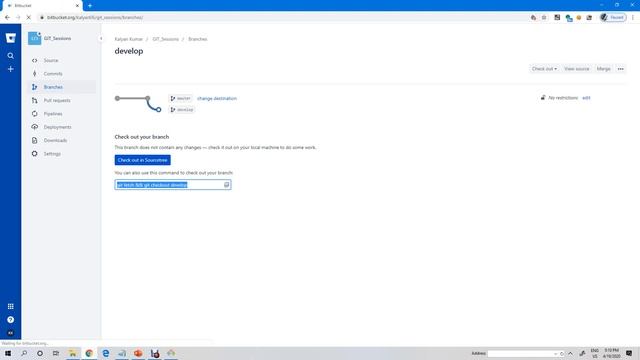Screen dimensions: 640x360
Task: Open the notification center icon
Action: pyautogui.click(x=629, y=353)
